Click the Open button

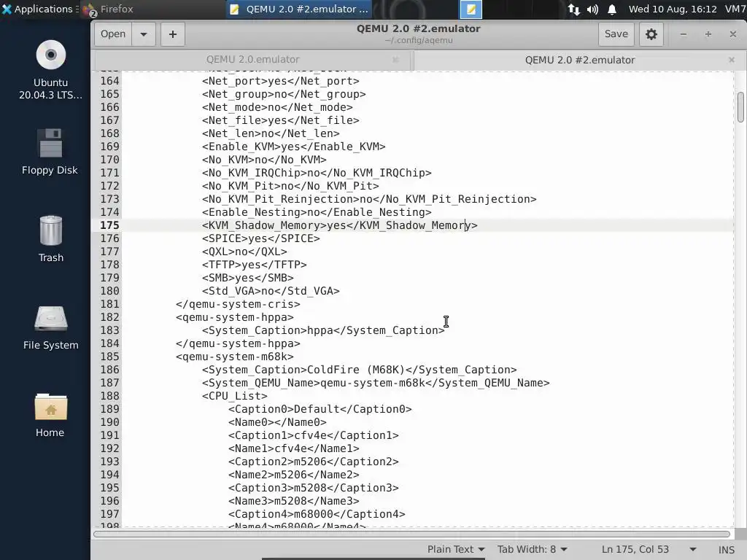click(x=113, y=34)
